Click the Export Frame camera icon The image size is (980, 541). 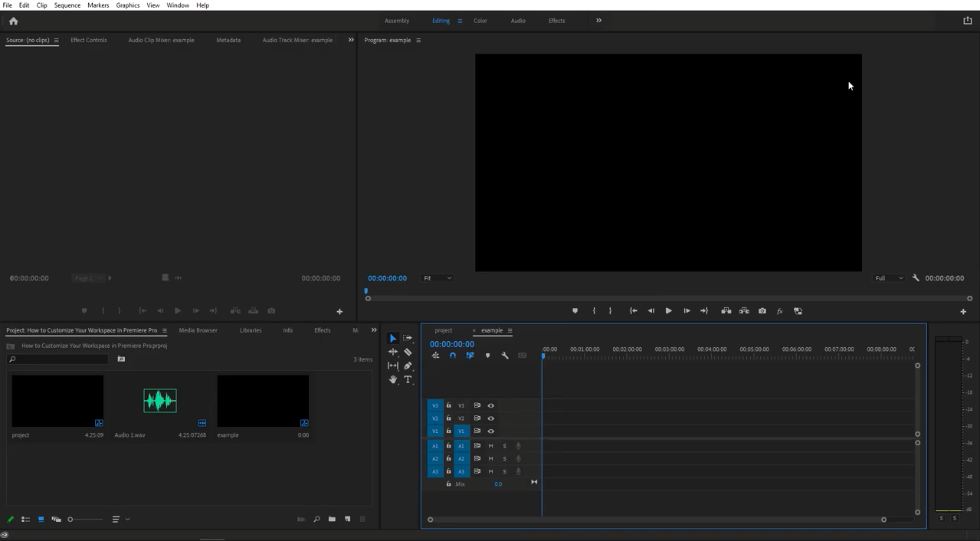762,311
